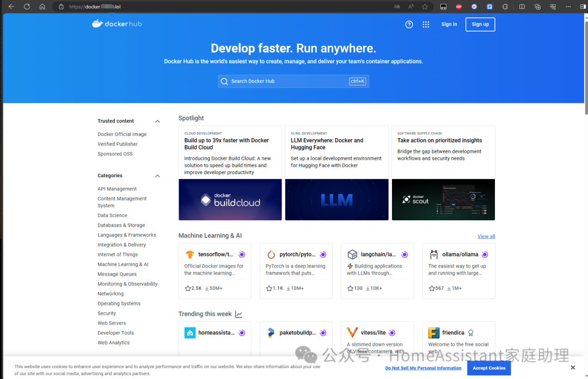
Task: Go back with browser back arrow
Action: coord(11,7)
